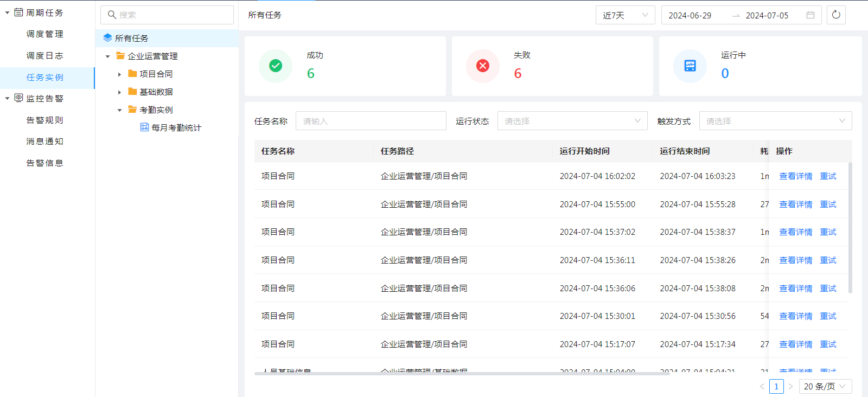Click the horizontal scrollbar under the table
Screen dimensions: 868x397
461,373
